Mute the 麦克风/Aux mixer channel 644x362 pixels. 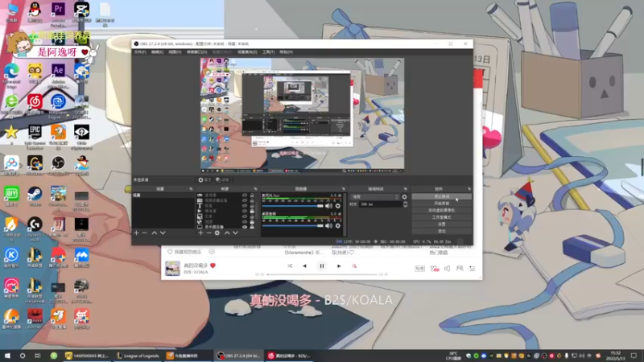pyautogui.click(x=328, y=206)
